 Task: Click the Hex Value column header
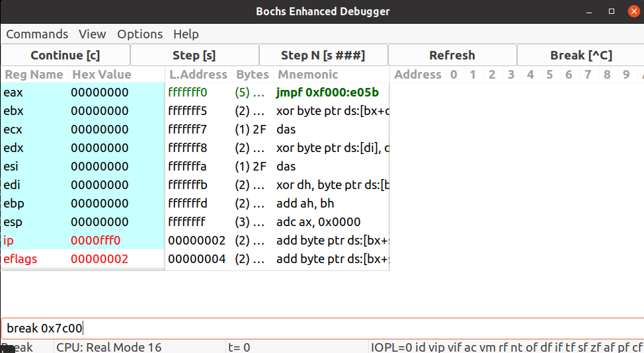click(101, 75)
